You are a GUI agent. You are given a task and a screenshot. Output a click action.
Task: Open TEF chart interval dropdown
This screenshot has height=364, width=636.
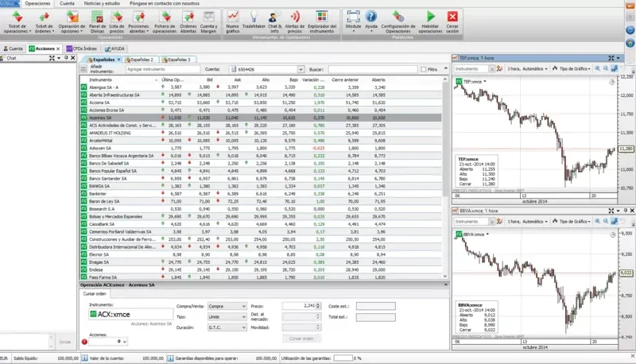pyautogui.click(x=527, y=69)
